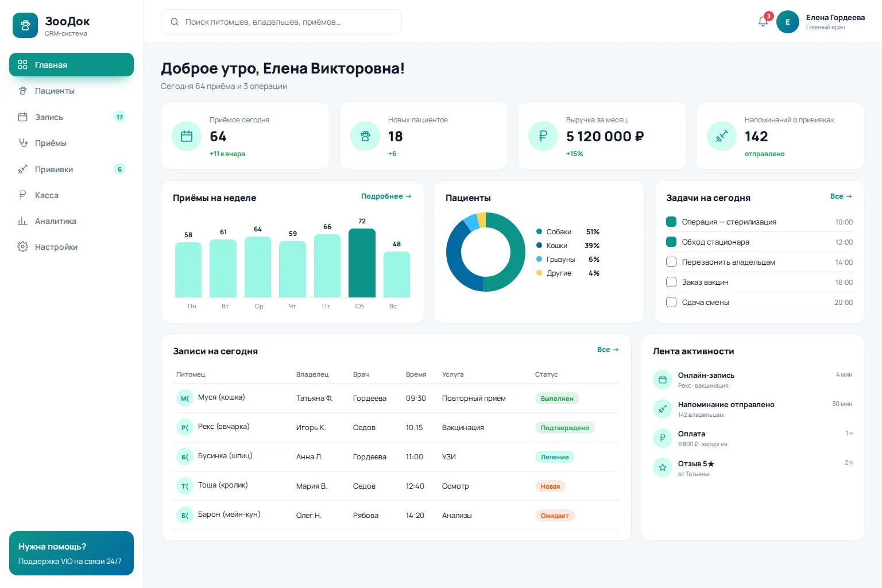Uncheck Обход стационара task
Image resolution: width=882 pixels, height=588 pixels.
(671, 242)
